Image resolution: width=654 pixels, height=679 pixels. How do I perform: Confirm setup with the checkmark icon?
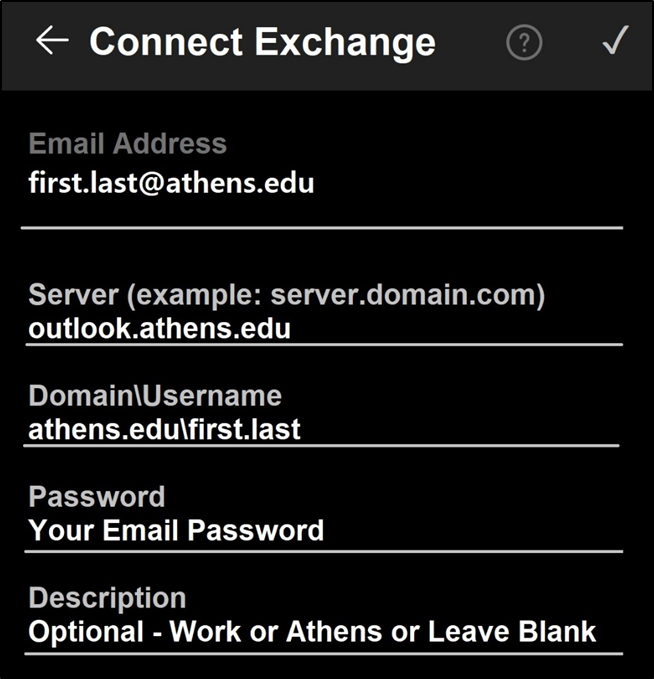click(x=614, y=41)
